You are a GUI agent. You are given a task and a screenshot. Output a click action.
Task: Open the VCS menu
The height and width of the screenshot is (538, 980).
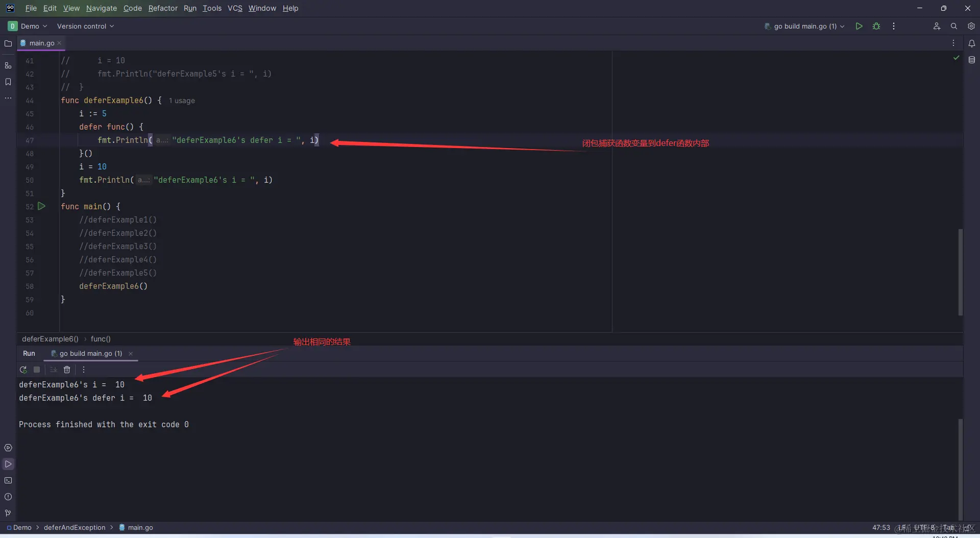(x=235, y=8)
